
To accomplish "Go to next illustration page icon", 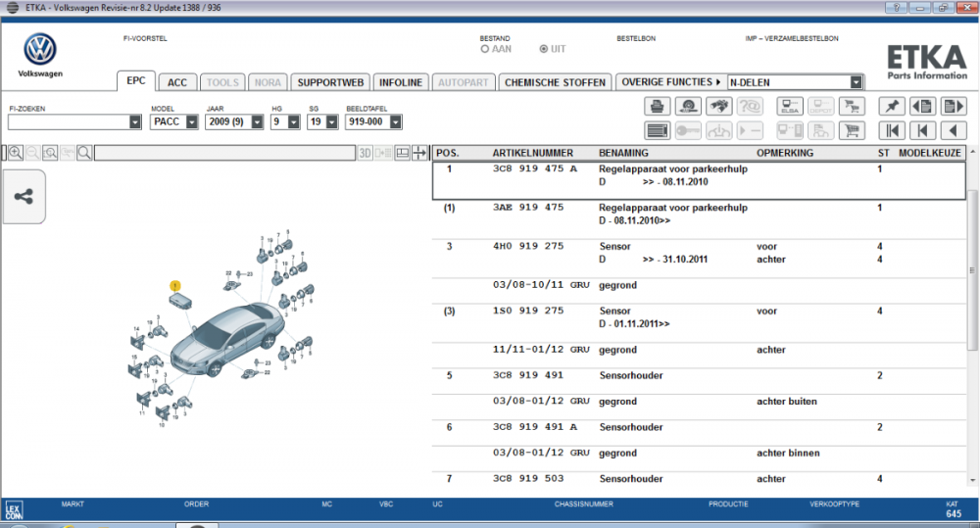I will click(954, 106).
